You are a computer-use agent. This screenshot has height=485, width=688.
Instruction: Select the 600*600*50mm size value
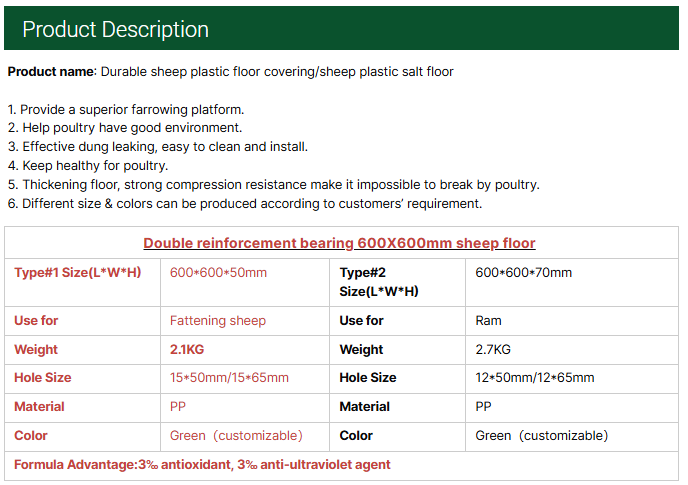(x=218, y=272)
